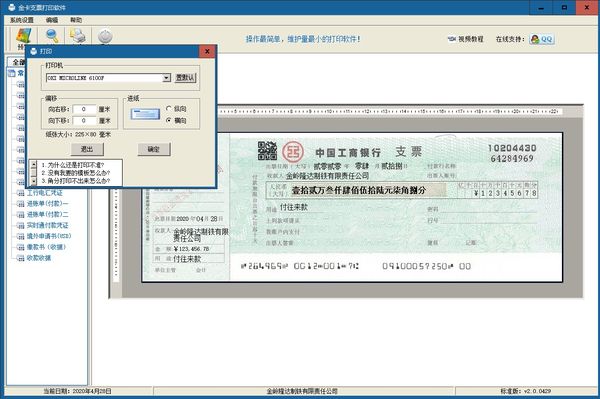Open the printer selection dropdown

166,78
